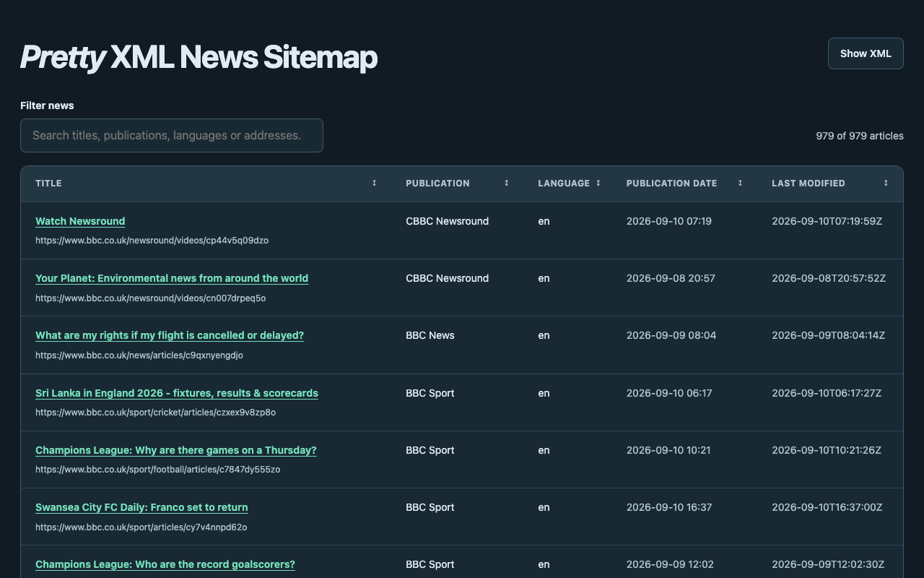Click timestamp 2026-09-10T07:19:59Z
This screenshot has height=578, width=924.
click(x=827, y=221)
